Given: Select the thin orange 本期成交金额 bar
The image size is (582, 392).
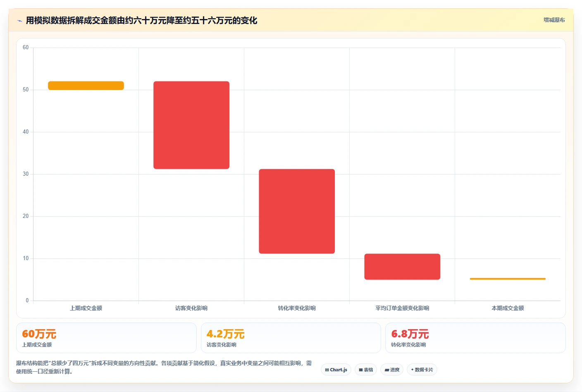Looking at the screenshot, I should (x=508, y=279).
